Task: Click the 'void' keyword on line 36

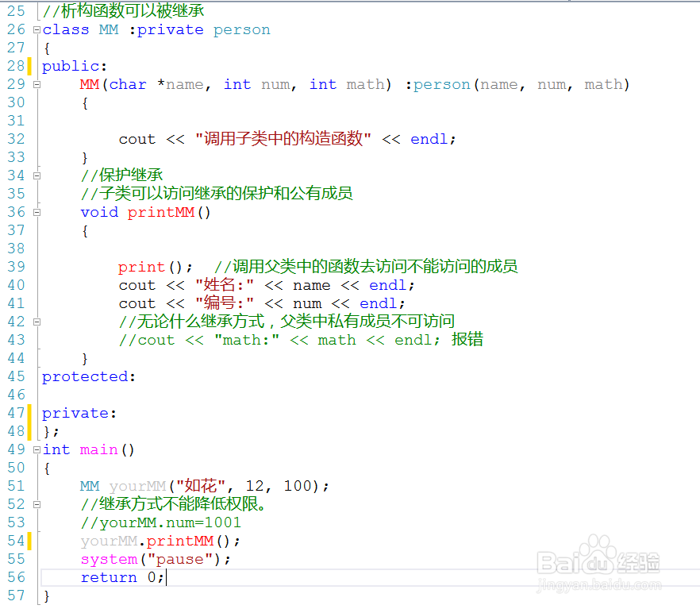Action: pos(99,212)
